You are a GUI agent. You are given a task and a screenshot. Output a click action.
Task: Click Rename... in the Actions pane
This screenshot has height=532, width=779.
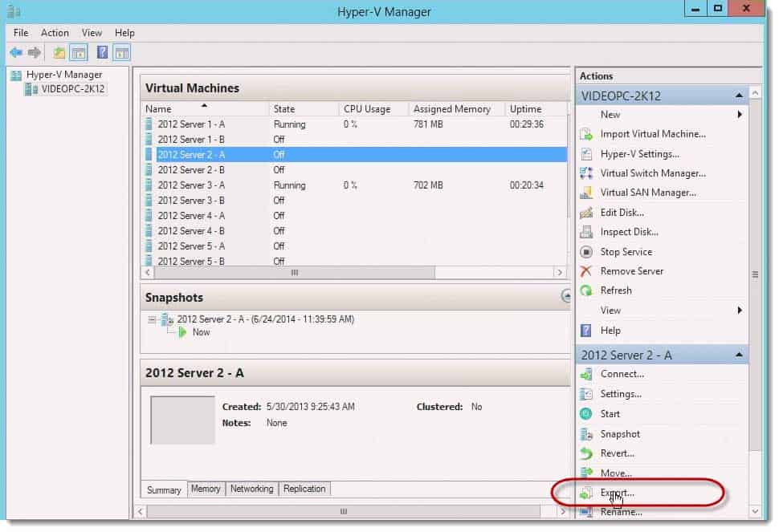tap(621, 512)
